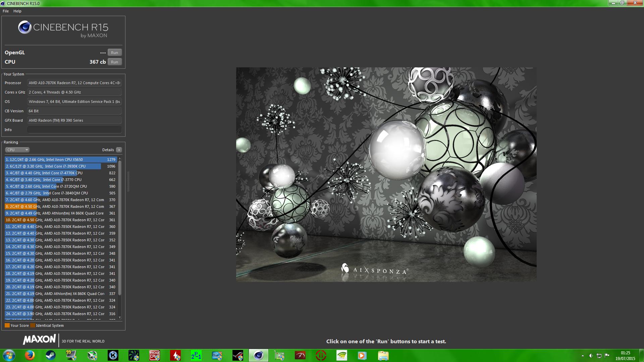
Task: Open the CPU ranking type dropdown
Action: pos(17,150)
